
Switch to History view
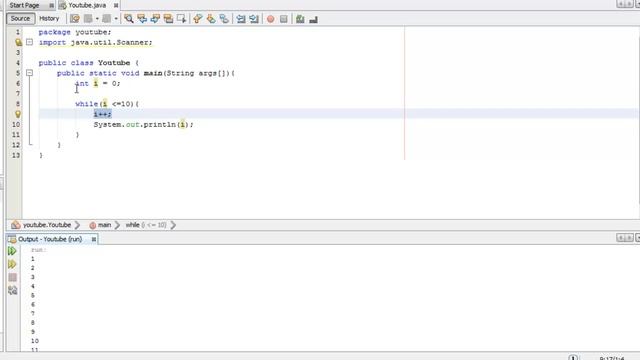click(49, 19)
